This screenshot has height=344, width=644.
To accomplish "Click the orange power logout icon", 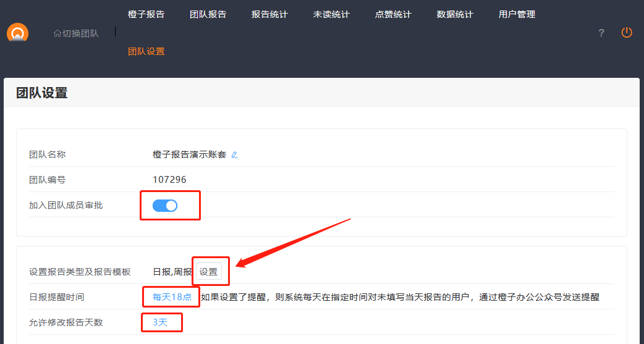I will tap(627, 33).
